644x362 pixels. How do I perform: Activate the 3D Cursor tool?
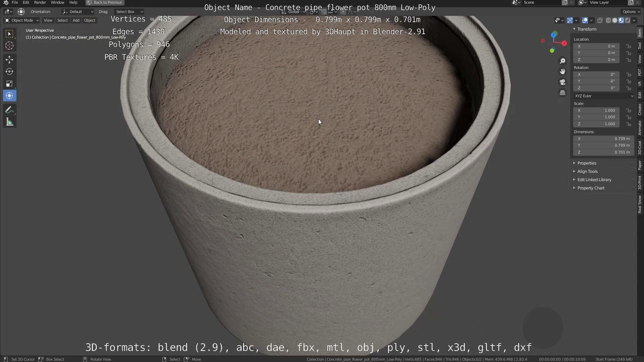point(9,46)
